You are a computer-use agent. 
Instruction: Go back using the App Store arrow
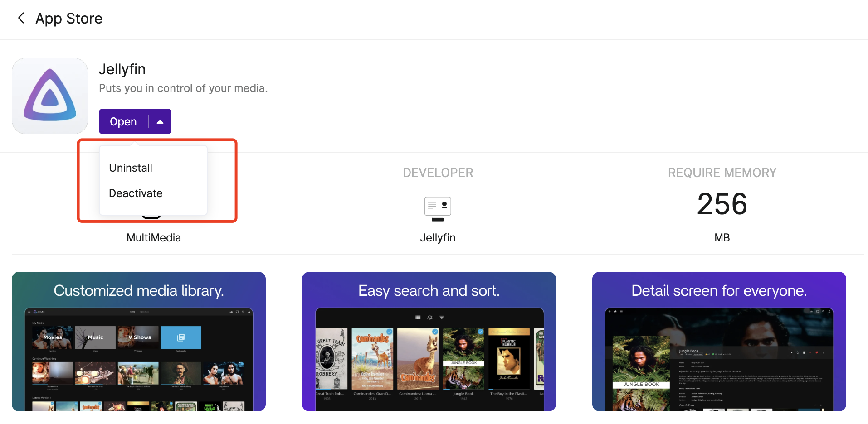tap(21, 18)
